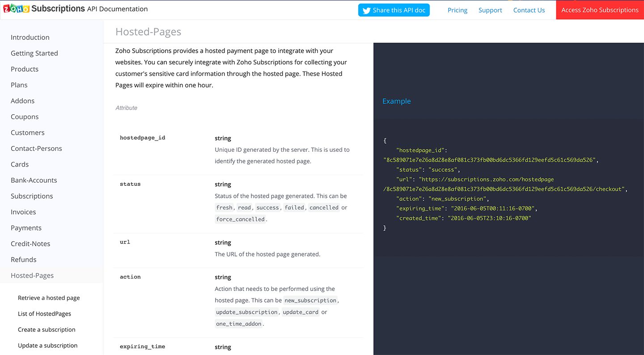Select the 'Credit-Notes' sidebar section
This screenshot has height=355, width=644.
pyautogui.click(x=30, y=244)
